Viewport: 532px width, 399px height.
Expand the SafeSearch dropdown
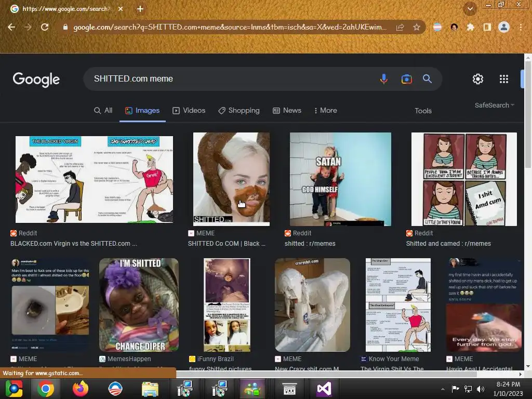(x=495, y=105)
